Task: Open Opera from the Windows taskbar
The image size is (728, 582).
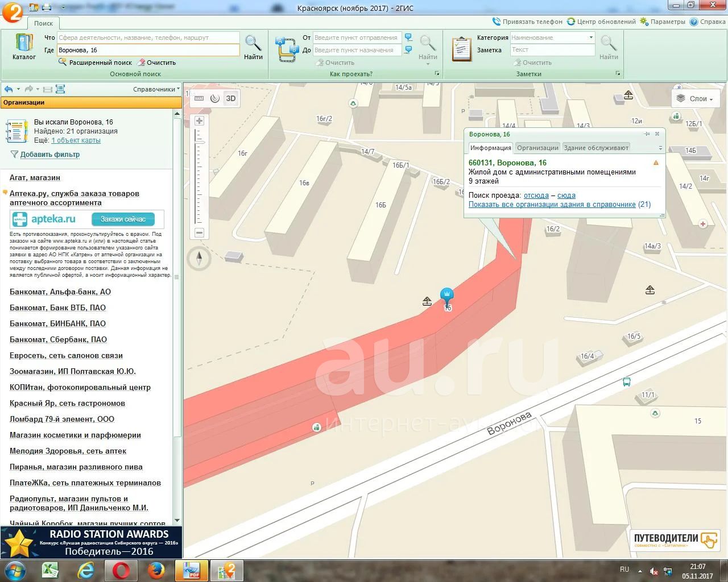Action: [121, 569]
